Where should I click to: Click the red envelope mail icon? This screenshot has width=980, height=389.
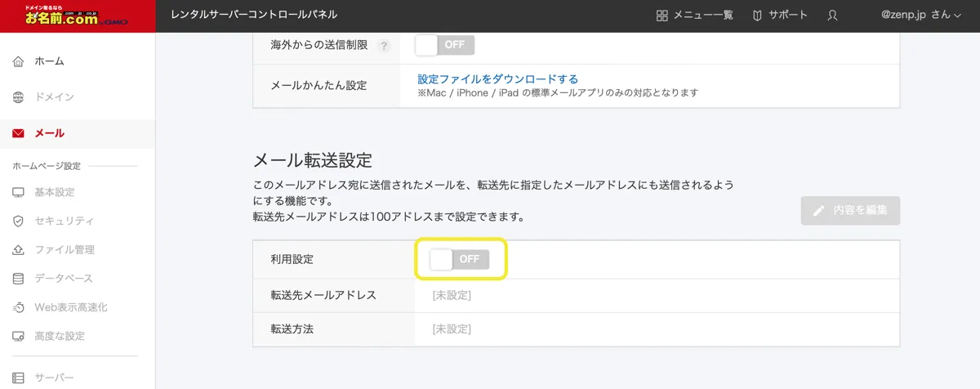(19, 133)
